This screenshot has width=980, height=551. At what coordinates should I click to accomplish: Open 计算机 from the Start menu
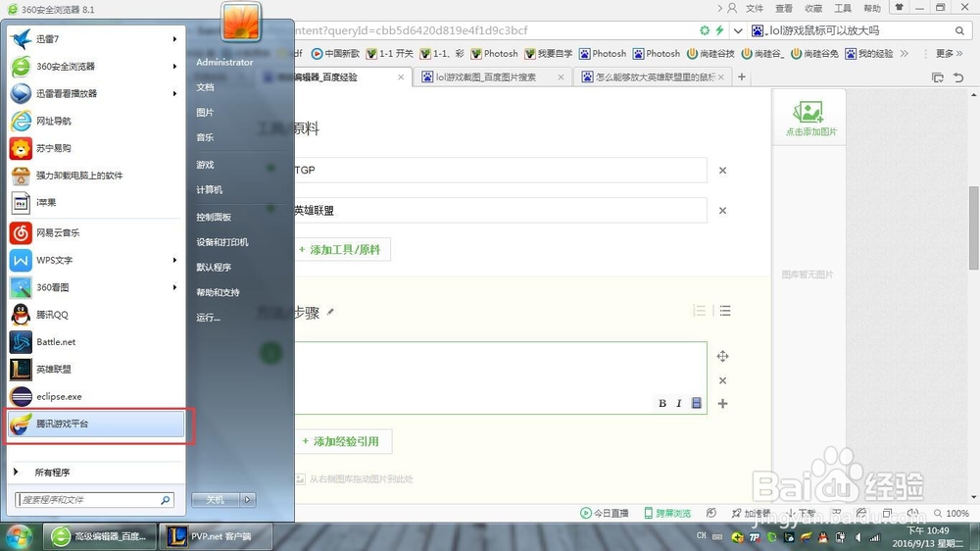(x=210, y=189)
